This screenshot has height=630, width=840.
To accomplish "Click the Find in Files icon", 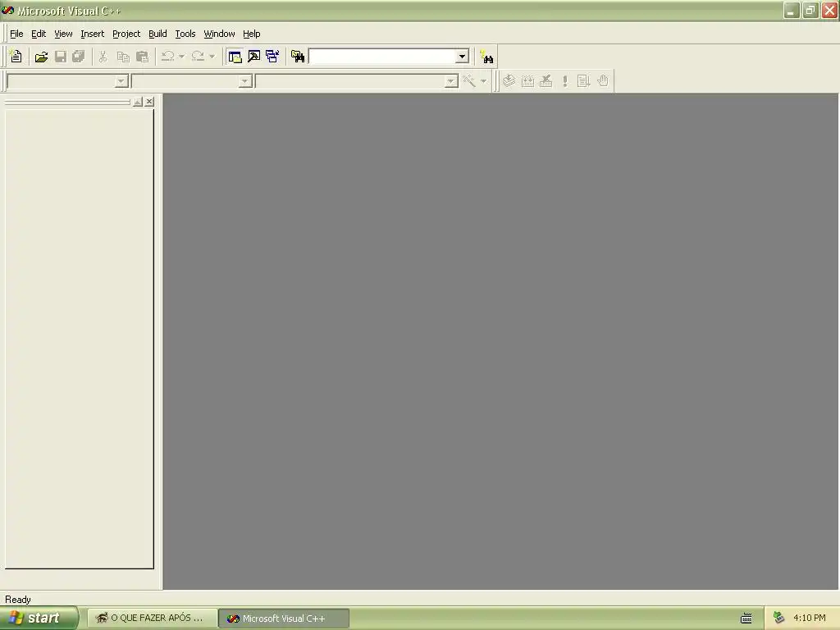I will 298,57.
